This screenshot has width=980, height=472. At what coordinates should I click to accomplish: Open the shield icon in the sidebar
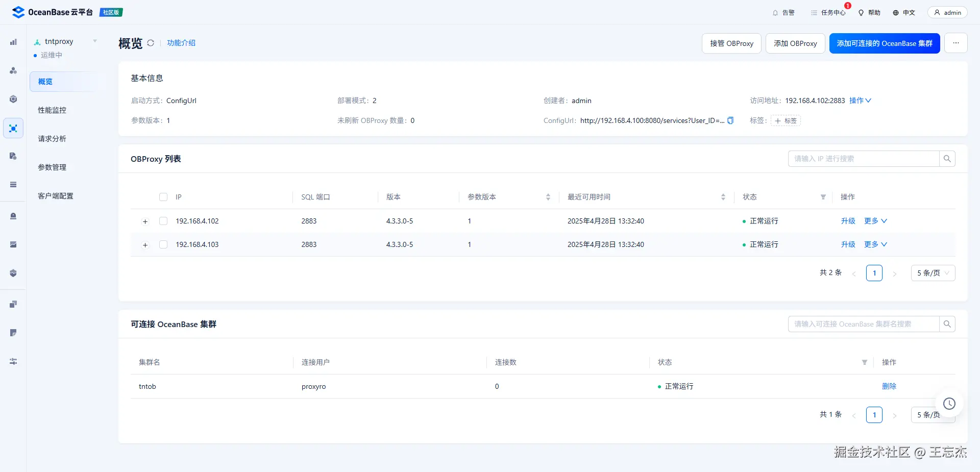click(x=13, y=274)
